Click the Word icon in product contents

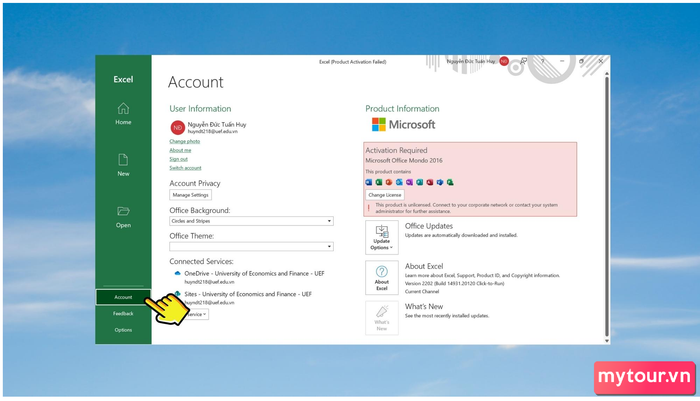pyautogui.click(x=369, y=182)
